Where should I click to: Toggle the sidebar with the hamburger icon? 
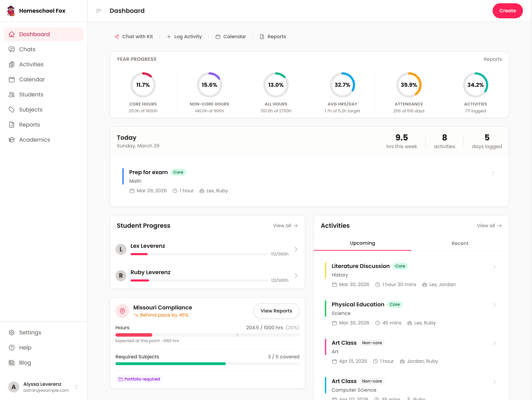point(98,11)
